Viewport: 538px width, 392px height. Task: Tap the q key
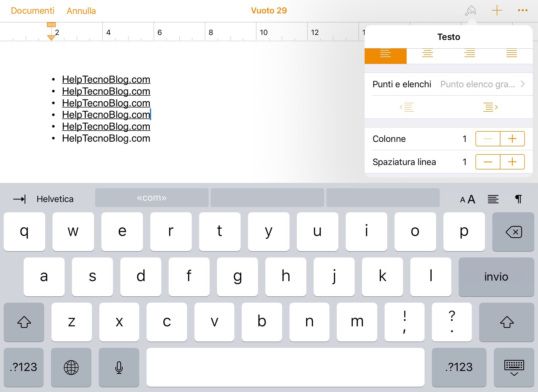tap(24, 232)
